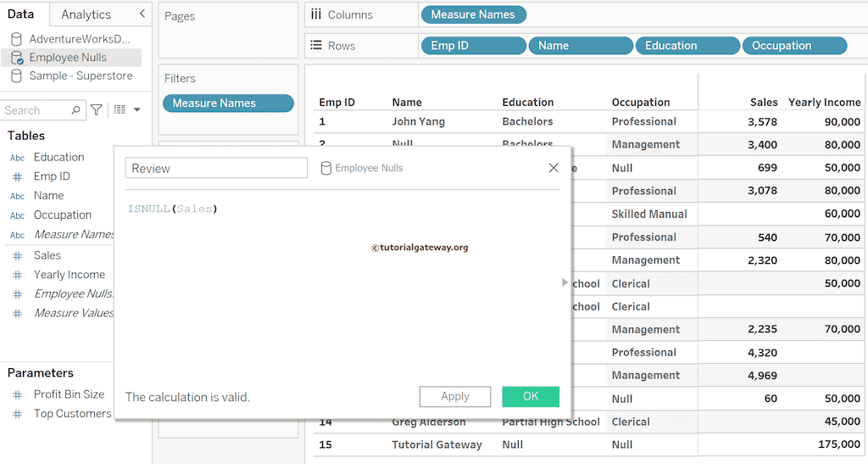Expand the calculation editor side arrow
Screen dimensions: 868x464
[x=565, y=282]
